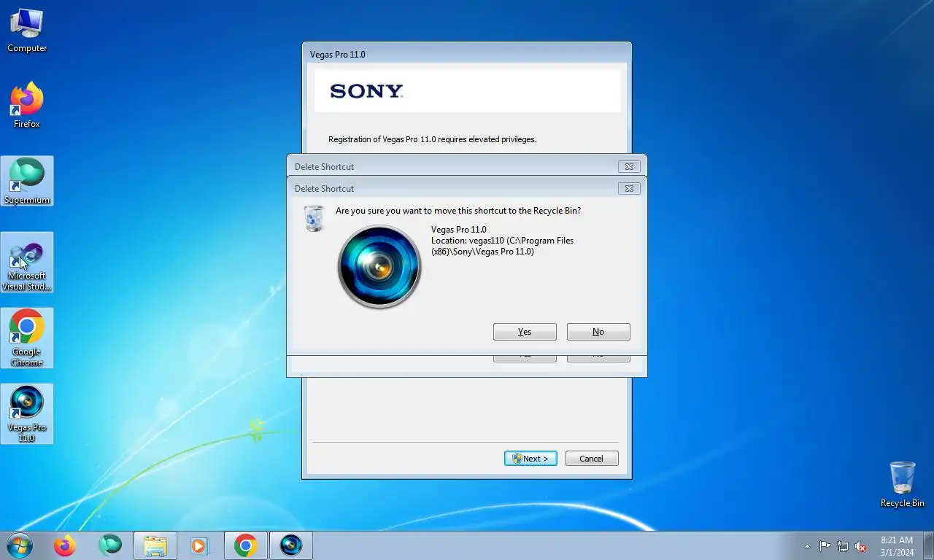Open the Action Center flag icon
The height and width of the screenshot is (560, 934).
click(x=825, y=546)
